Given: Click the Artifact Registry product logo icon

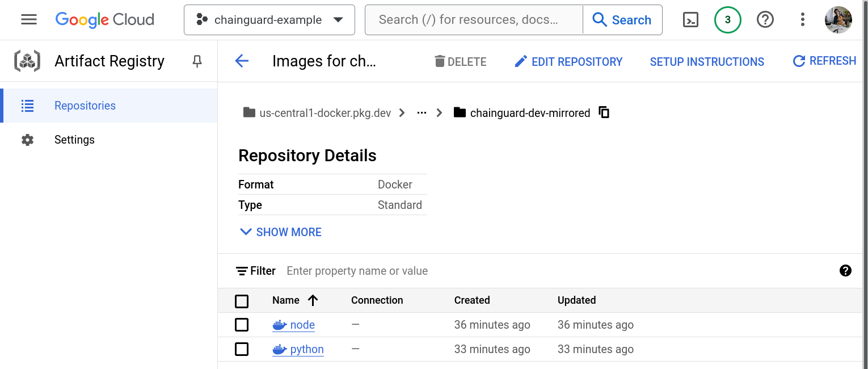Looking at the screenshot, I should [27, 61].
